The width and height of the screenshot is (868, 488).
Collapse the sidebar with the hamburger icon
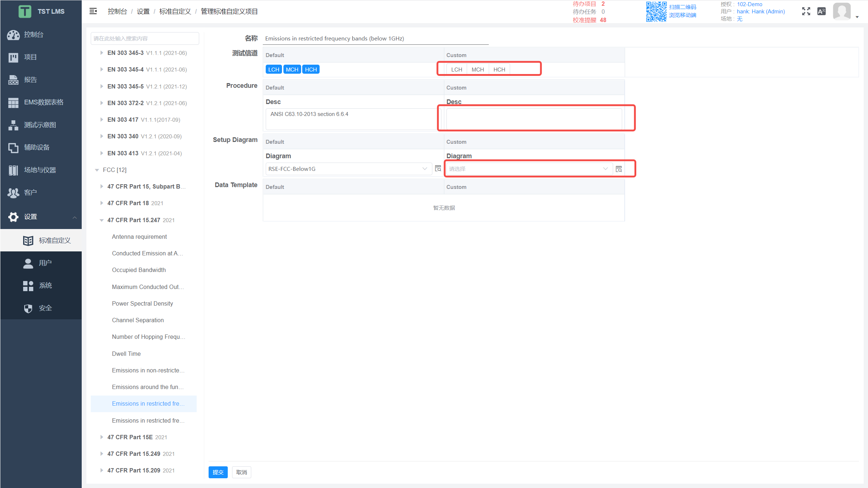pos(93,11)
